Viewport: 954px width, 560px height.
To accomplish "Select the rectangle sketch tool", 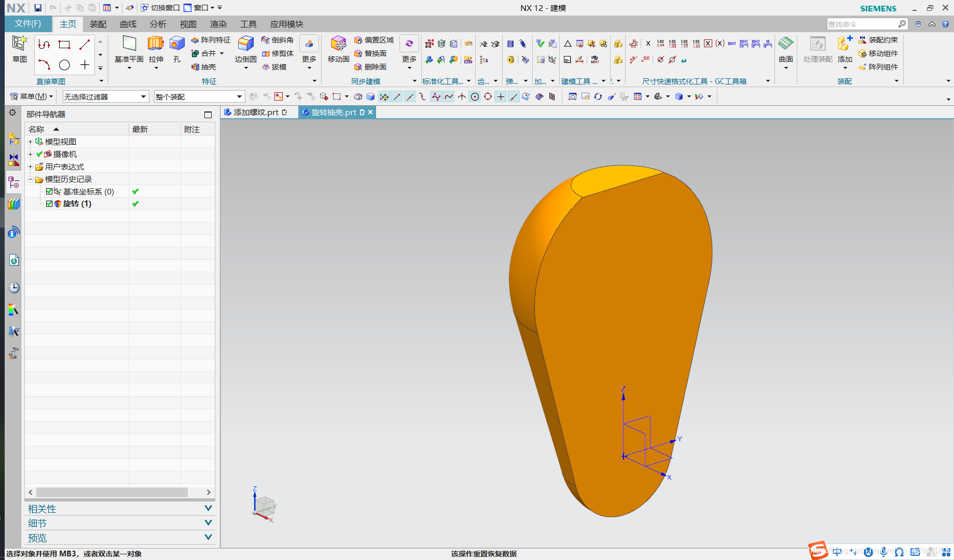I will [x=64, y=45].
